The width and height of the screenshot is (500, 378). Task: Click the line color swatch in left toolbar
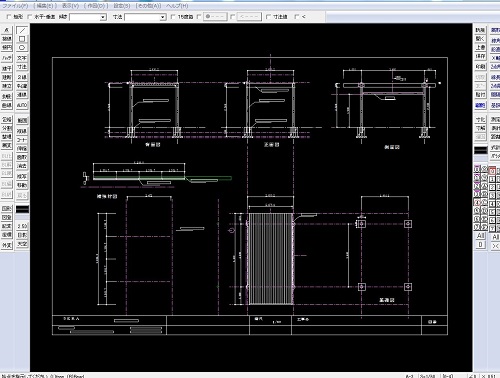coord(22,209)
